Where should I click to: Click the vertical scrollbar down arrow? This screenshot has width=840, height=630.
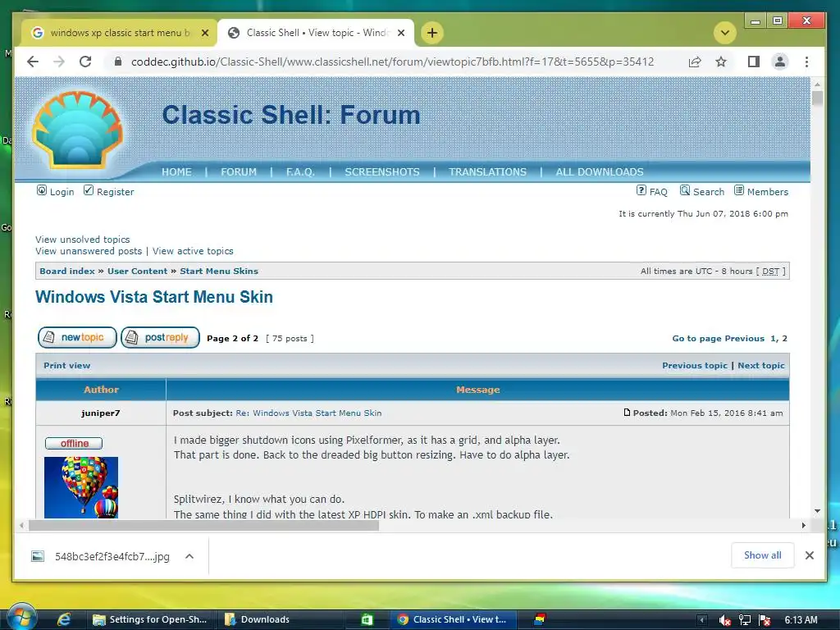tap(817, 511)
